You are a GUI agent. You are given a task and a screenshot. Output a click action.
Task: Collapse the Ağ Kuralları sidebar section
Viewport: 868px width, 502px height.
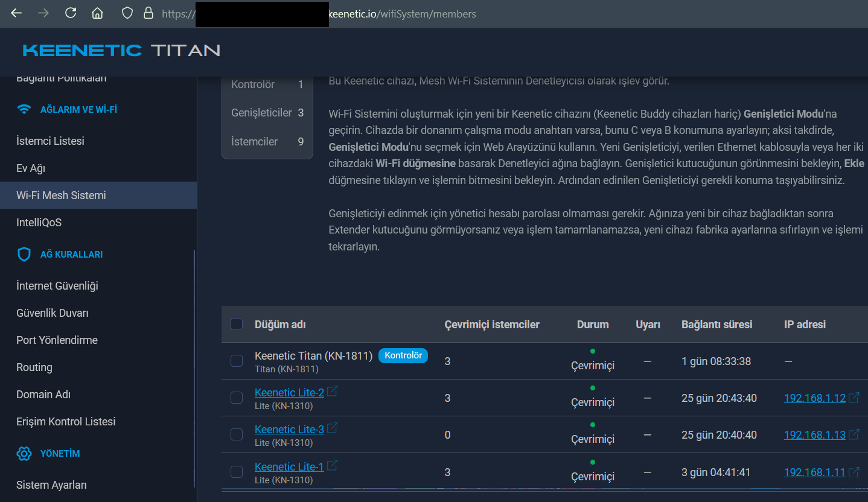(71, 255)
